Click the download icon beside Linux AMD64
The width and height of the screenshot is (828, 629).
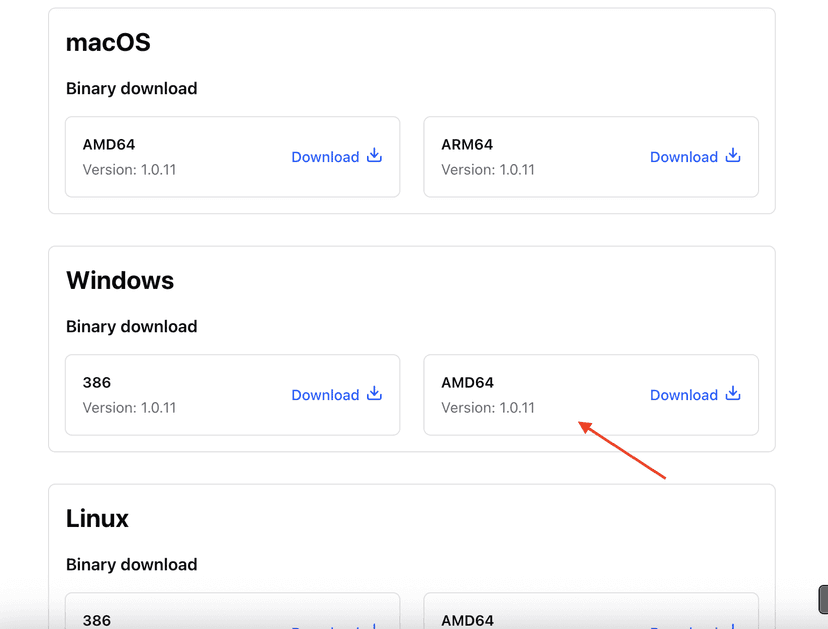pyautogui.click(x=732, y=627)
